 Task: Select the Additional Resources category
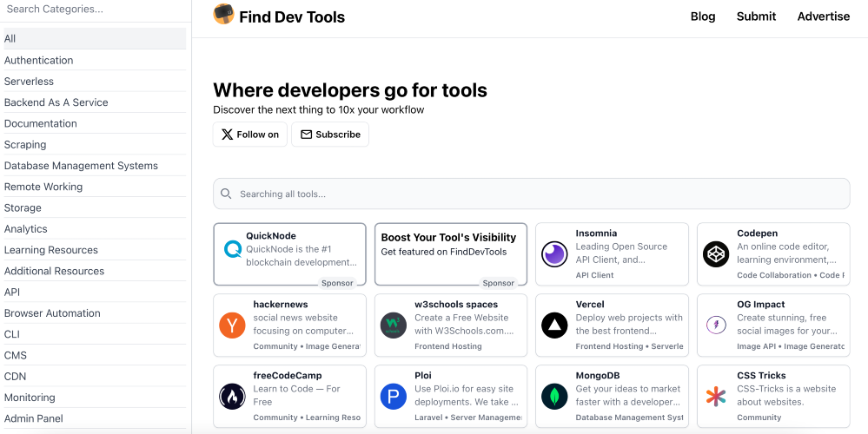(95, 271)
